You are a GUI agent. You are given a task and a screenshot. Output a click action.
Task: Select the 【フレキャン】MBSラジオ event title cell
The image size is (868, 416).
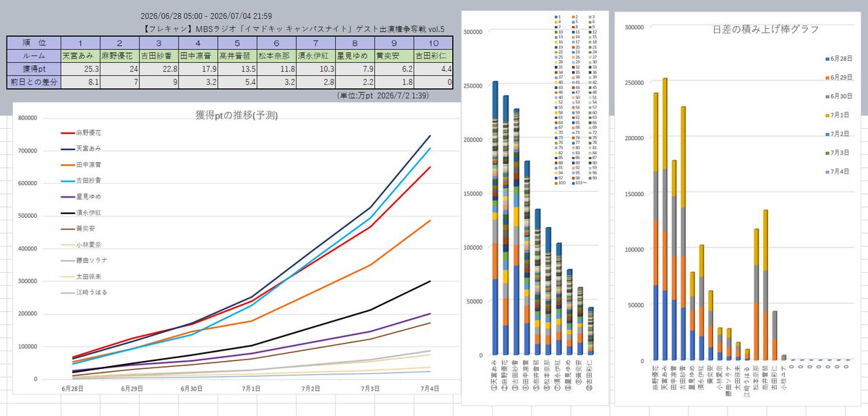(294, 29)
